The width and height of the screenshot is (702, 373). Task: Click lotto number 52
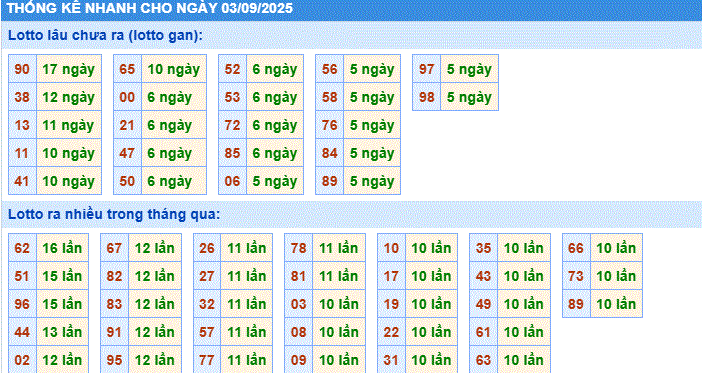click(232, 69)
